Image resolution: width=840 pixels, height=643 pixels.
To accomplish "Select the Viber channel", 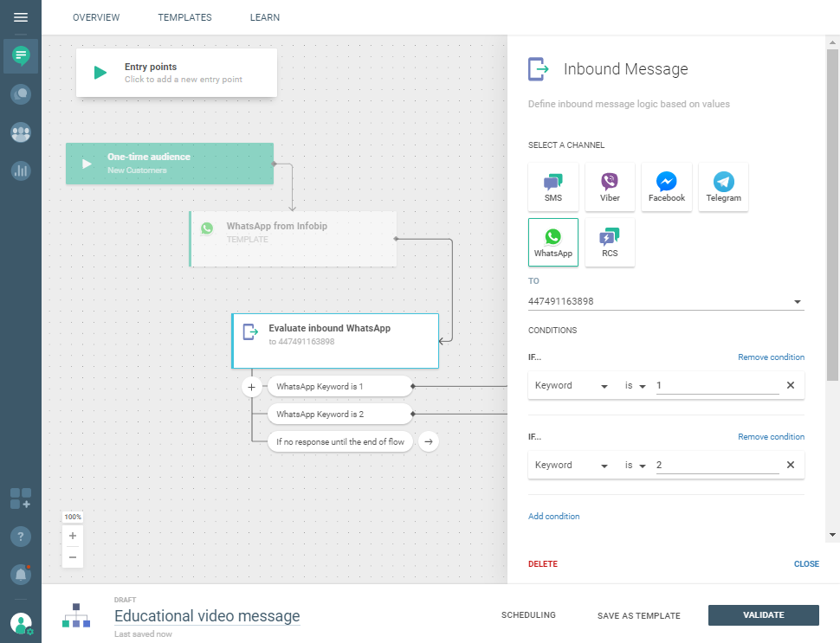I will pyautogui.click(x=610, y=187).
